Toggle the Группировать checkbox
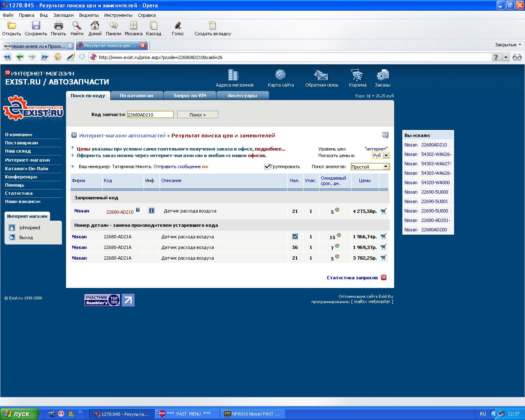Image resolution: width=525 pixels, height=420 pixels. click(x=267, y=167)
